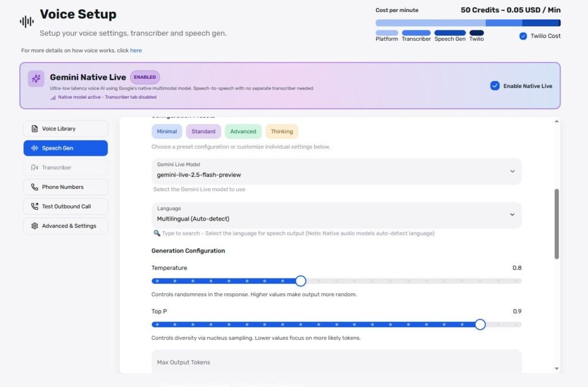Open the Gemini Live Model dropdown
Viewport: 588px width, 387px height.
512,171
